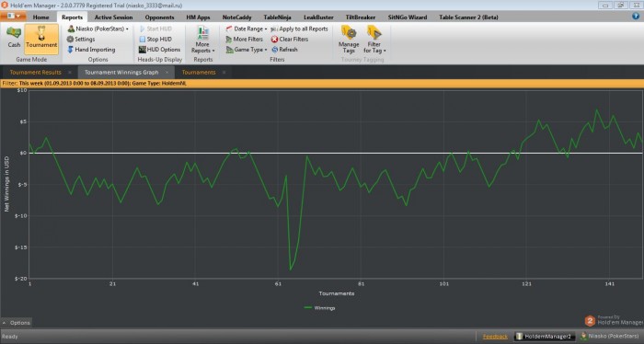Screen dimensions: 644x344
Task: Click Apply to all Reports
Action: (x=299, y=29)
